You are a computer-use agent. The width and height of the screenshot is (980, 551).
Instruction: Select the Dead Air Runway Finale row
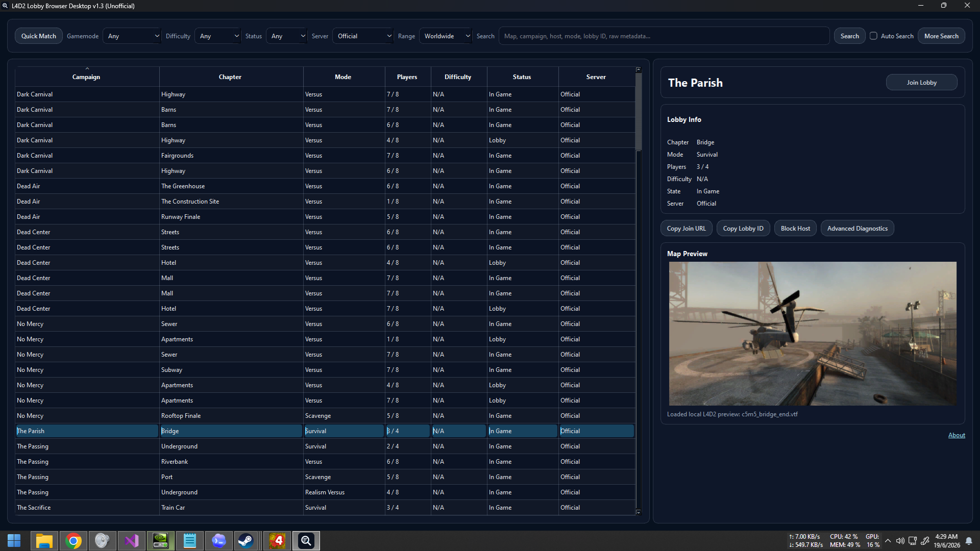[x=325, y=217]
